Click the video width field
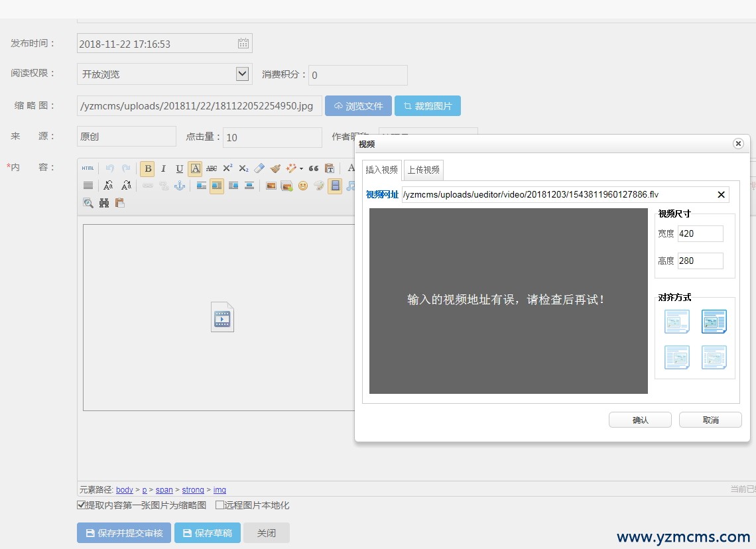The image size is (756, 549). (x=700, y=234)
